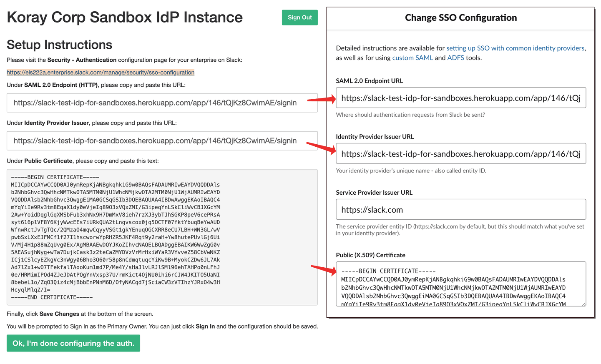
Task: Click the SAML 2.0 Endpoint URL field
Action: pyautogui.click(x=460, y=98)
